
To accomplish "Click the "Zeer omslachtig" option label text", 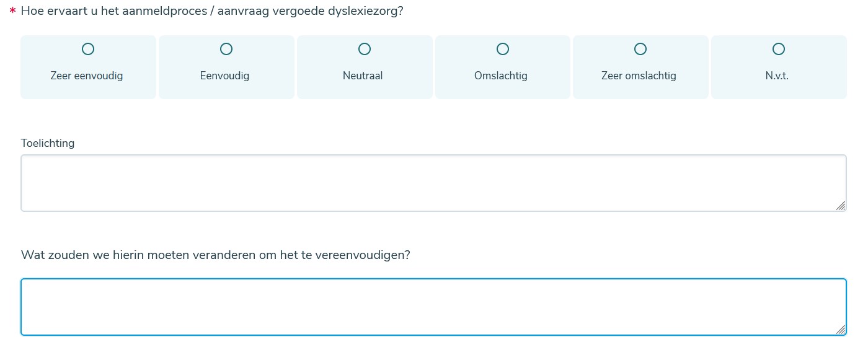I will [639, 76].
